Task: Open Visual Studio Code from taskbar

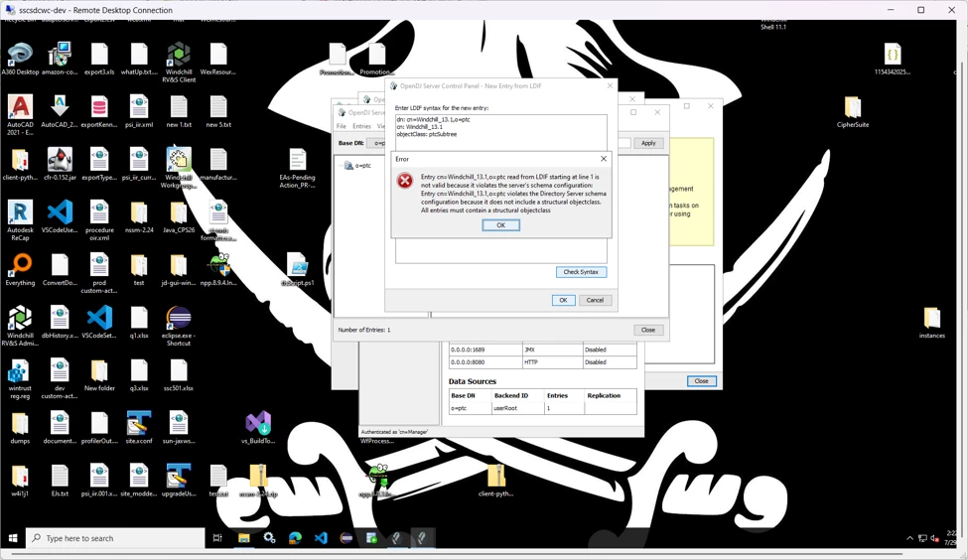Action: [321, 538]
